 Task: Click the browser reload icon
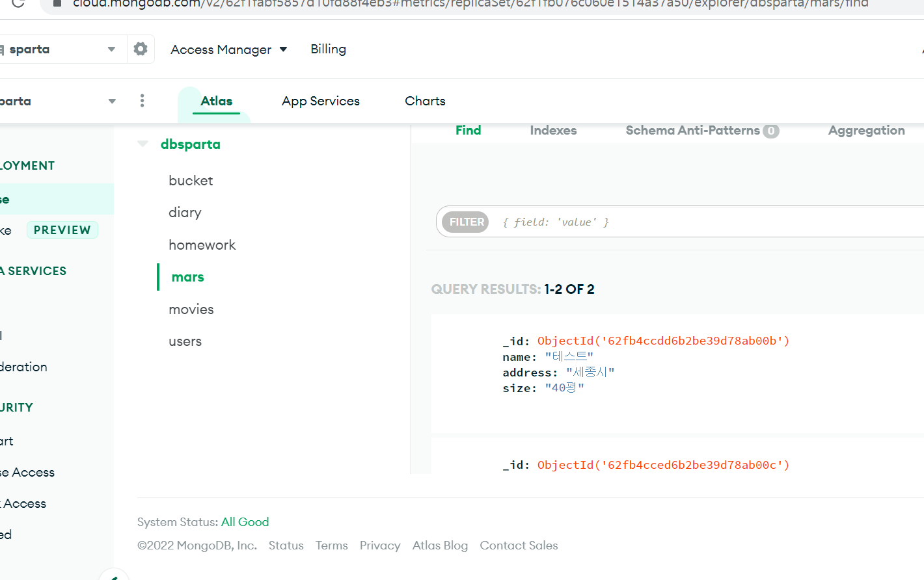coord(18,3)
